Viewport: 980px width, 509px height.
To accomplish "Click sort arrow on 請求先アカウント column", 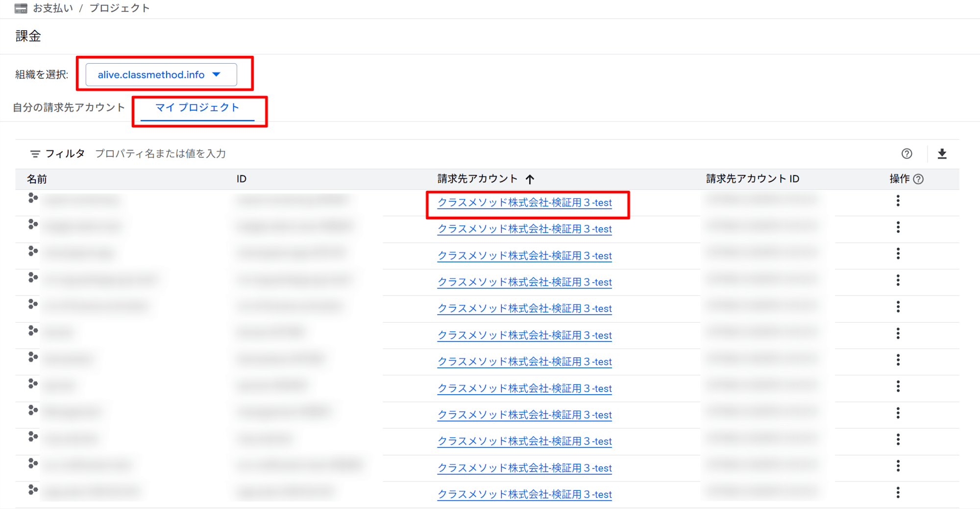I will [530, 179].
